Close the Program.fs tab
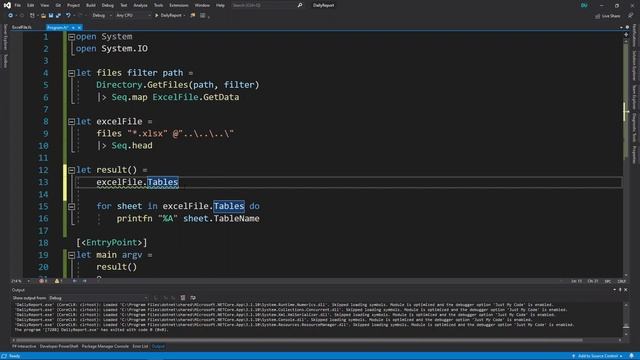640x360 pixels. point(79,27)
